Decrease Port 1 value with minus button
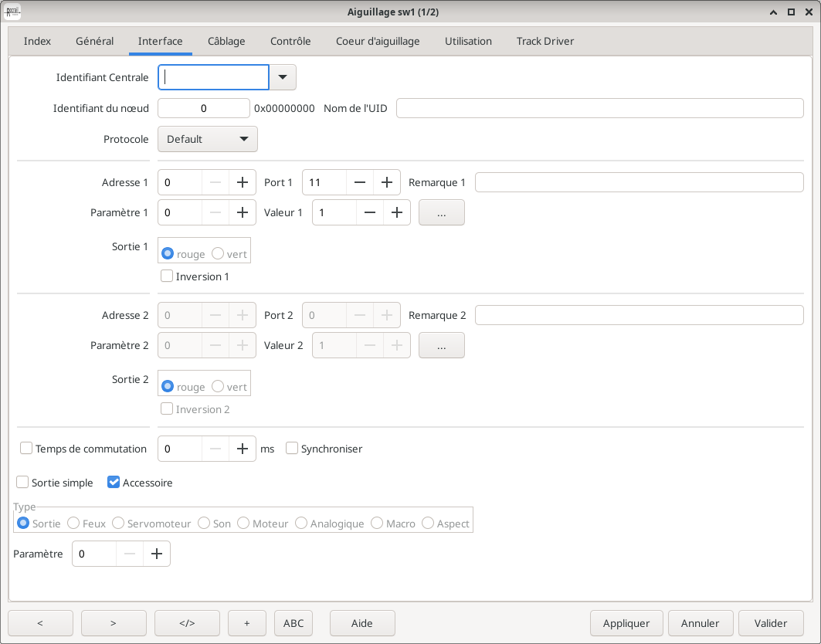The height and width of the screenshot is (644, 821). [360, 182]
